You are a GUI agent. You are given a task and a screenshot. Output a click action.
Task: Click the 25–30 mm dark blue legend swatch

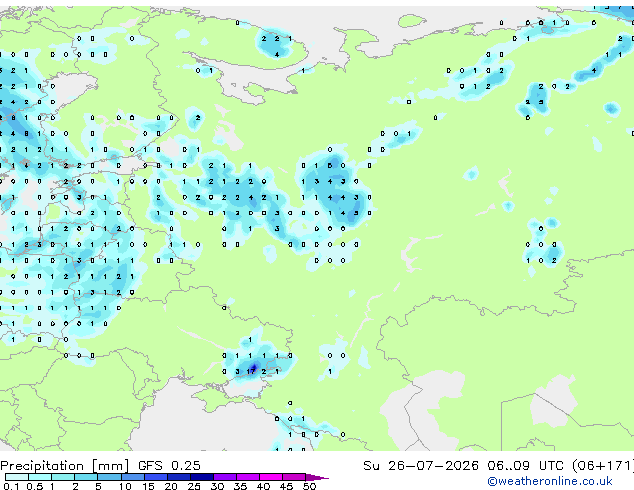(x=202, y=477)
